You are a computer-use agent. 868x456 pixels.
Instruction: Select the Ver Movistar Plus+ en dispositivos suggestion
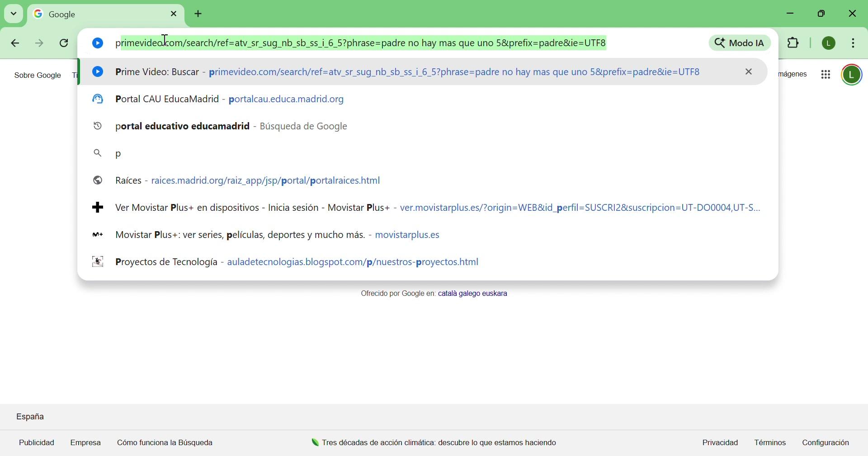pos(423,208)
